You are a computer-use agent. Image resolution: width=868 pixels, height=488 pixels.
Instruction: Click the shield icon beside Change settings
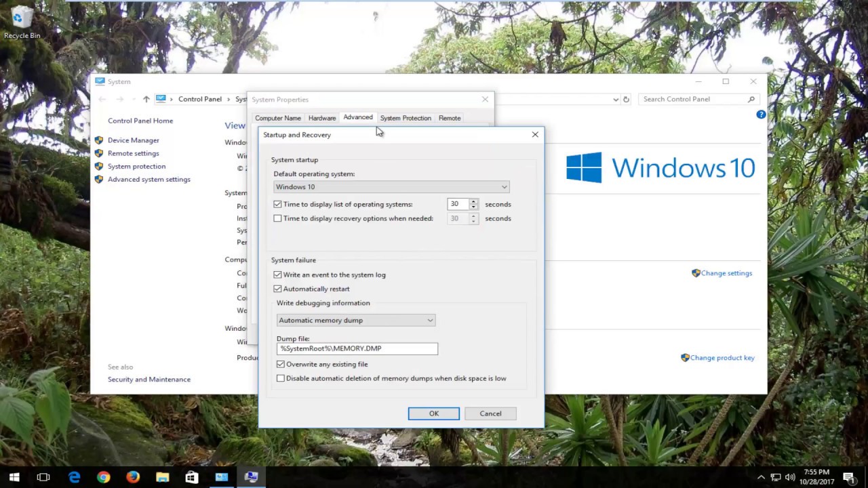(696, 273)
